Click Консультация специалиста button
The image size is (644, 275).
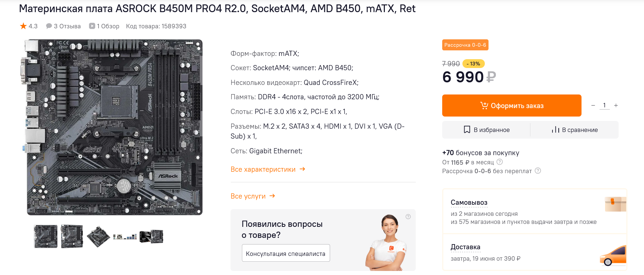[286, 253]
